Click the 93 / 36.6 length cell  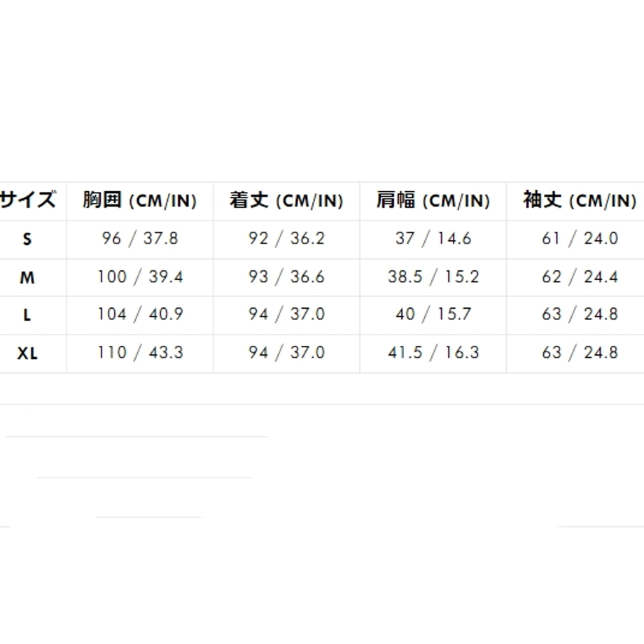pyautogui.click(x=287, y=276)
